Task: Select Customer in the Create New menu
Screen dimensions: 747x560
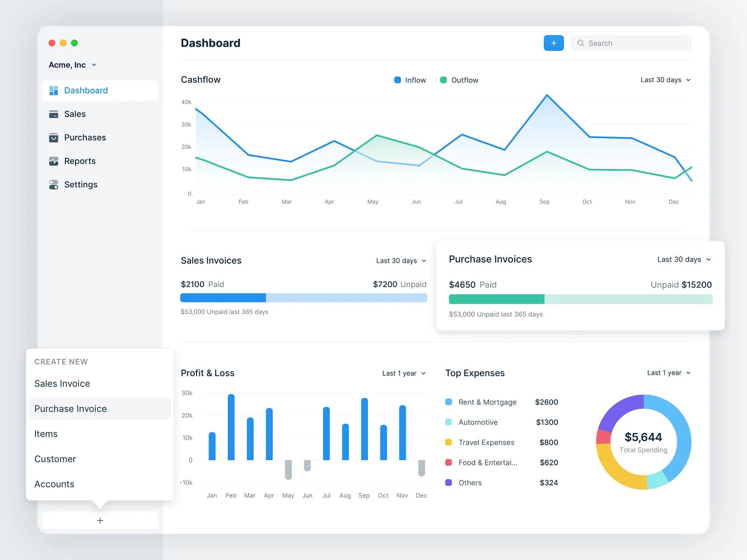Action: [x=55, y=459]
